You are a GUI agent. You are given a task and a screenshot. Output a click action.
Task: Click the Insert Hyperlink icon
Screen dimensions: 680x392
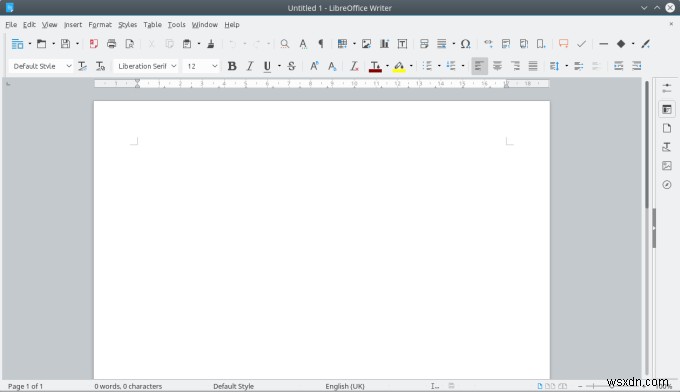pyautogui.click(x=488, y=44)
